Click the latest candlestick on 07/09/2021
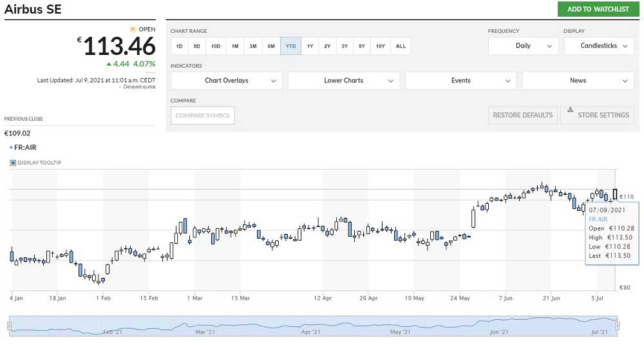 click(x=615, y=194)
